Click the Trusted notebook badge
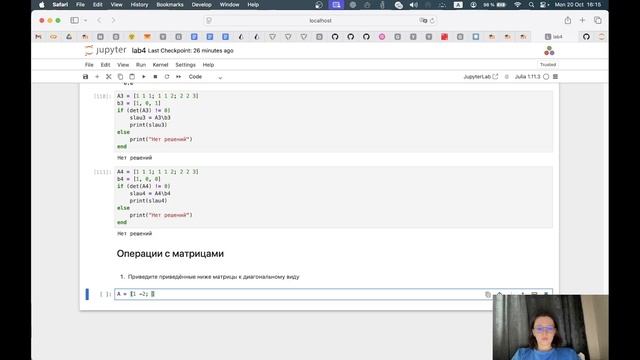The image size is (640, 360). [x=548, y=64]
